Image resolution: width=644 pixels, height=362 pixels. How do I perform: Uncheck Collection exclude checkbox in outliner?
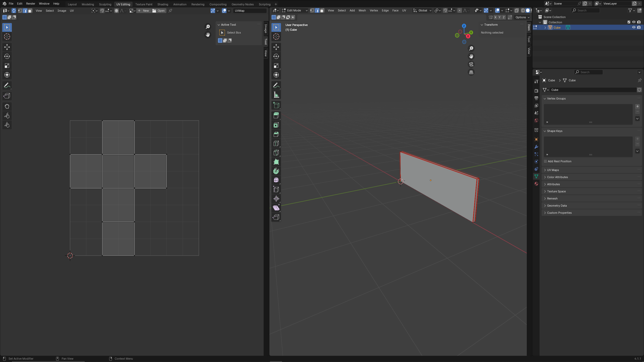coord(629,22)
